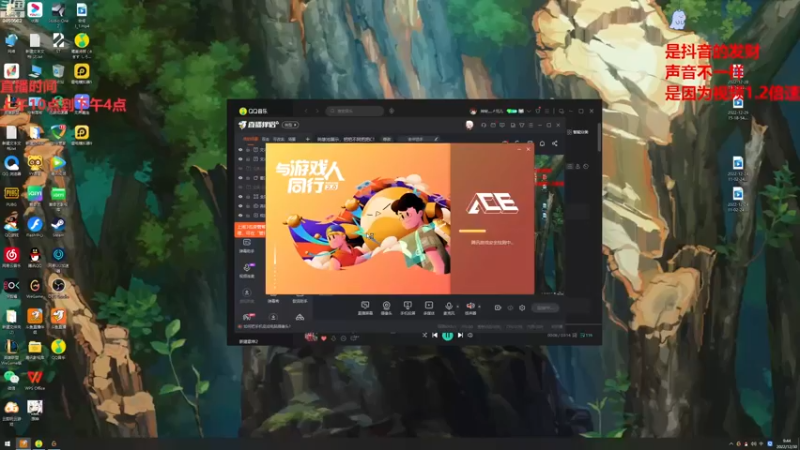Viewport: 800px width, 450px height.
Task: Skip to next track in QQ Music
Action: tap(460, 335)
